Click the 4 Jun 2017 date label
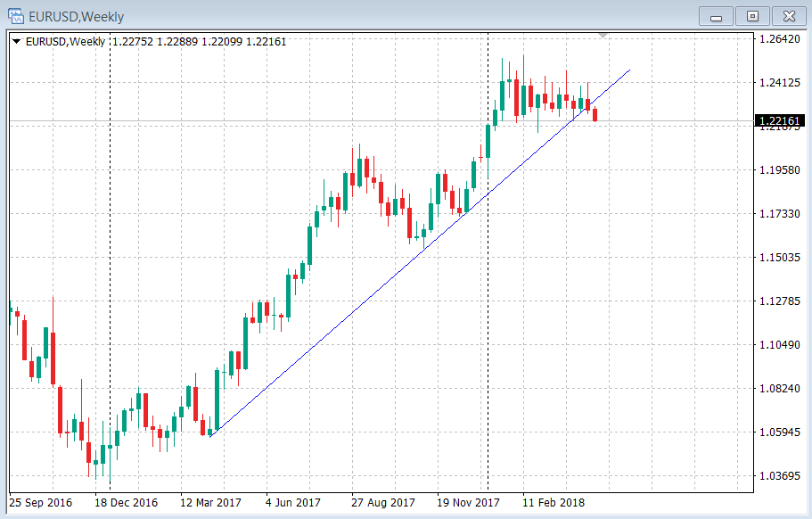Viewport: 812px width, 519px height. (293, 502)
